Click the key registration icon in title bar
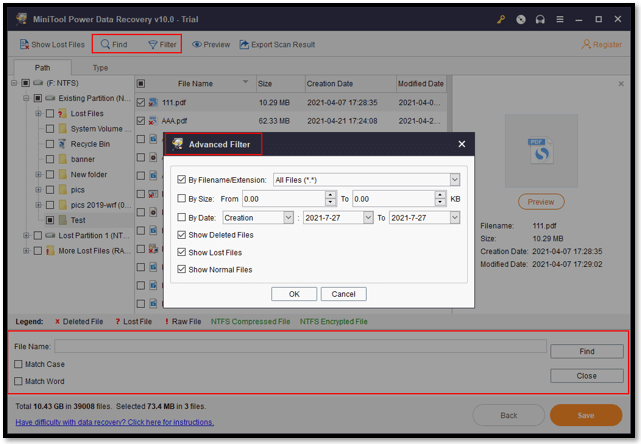The height and width of the screenshot is (444, 641). (501, 19)
